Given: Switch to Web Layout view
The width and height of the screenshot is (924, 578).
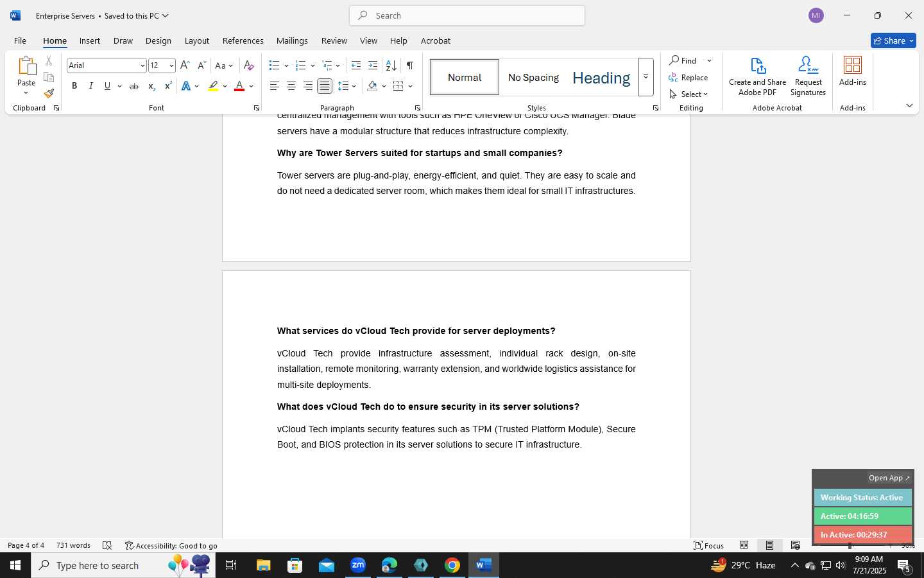Looking at the screenshot, I should pyautogui.click(x=796, y=545).
